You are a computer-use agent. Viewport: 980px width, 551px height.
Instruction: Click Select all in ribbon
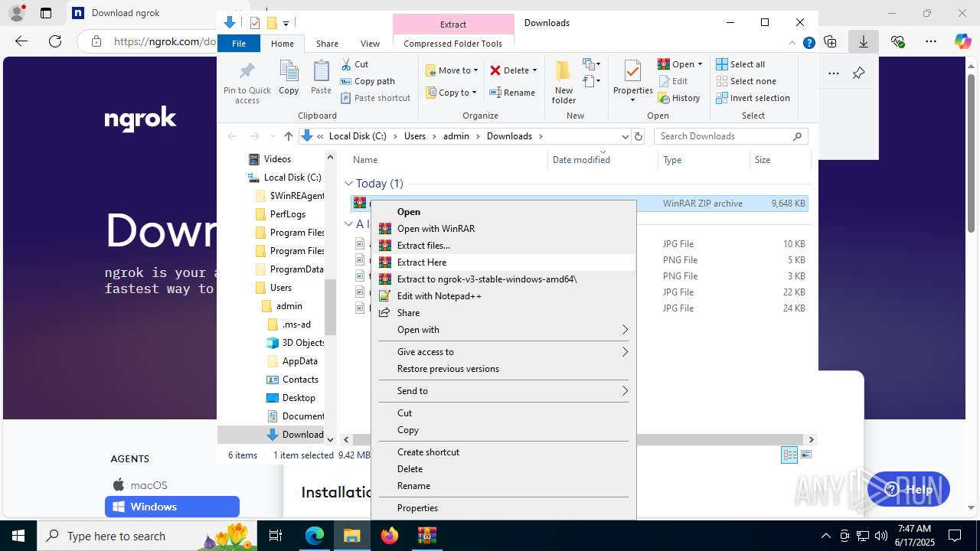[740, 64]
